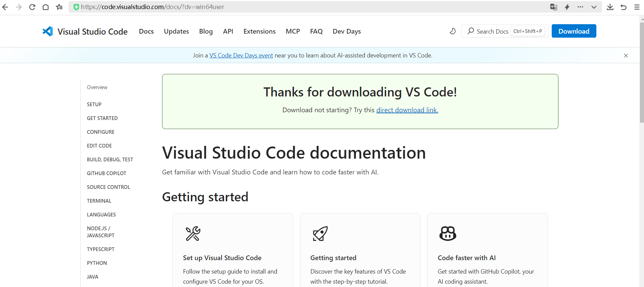The height and width of the screenshot is (287, 644).
Task: Open the Updates menu item
Action: 177,31
